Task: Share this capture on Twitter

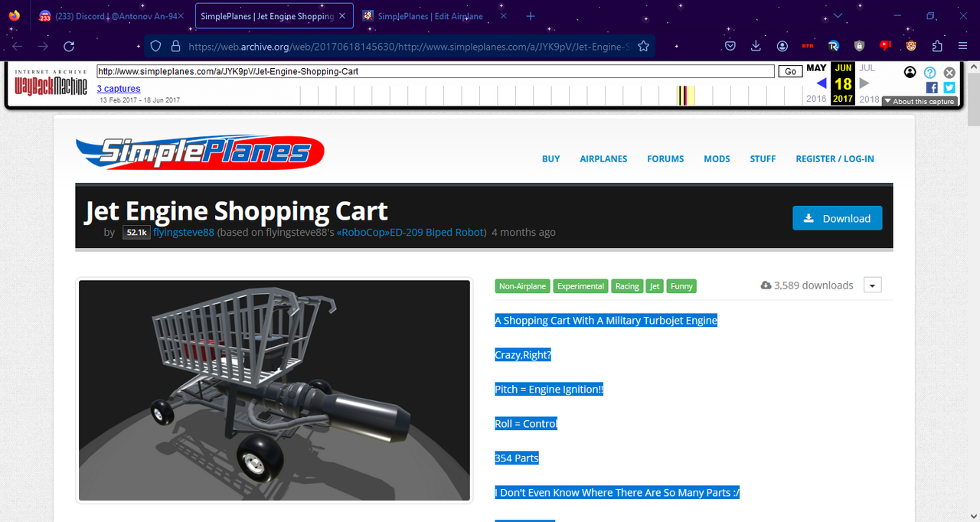Action: (x=949, y=87)
